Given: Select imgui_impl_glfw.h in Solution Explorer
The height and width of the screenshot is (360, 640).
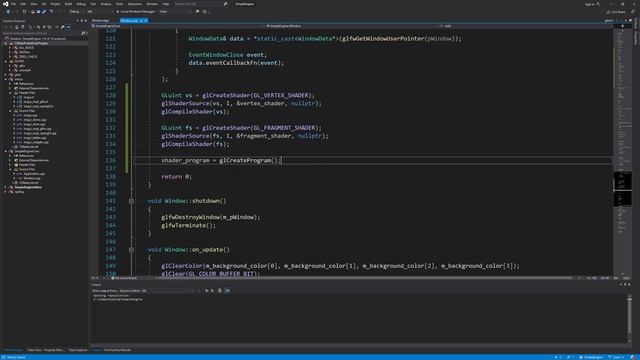Looking at the screenshot, I should pyautogui.click(x=36, y=102).
